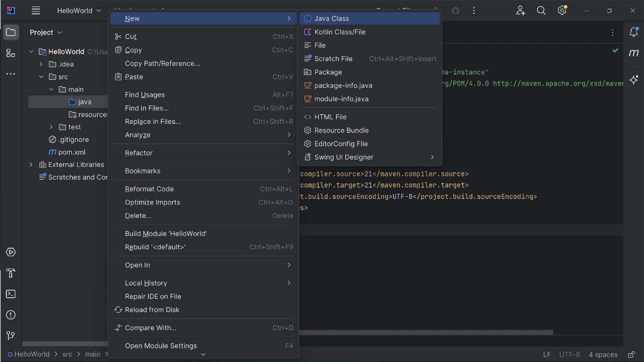Expand External Libraries node
644x362 pixels.
click(31, 165)
